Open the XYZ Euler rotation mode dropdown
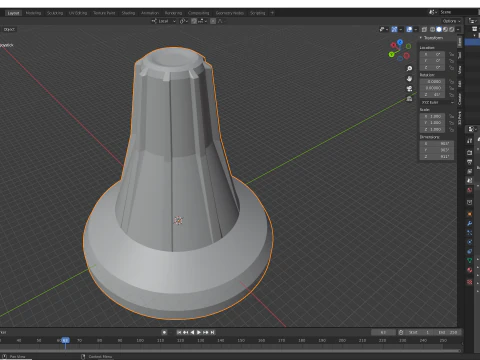Screen dimensions: 480x360 [437, 102]
